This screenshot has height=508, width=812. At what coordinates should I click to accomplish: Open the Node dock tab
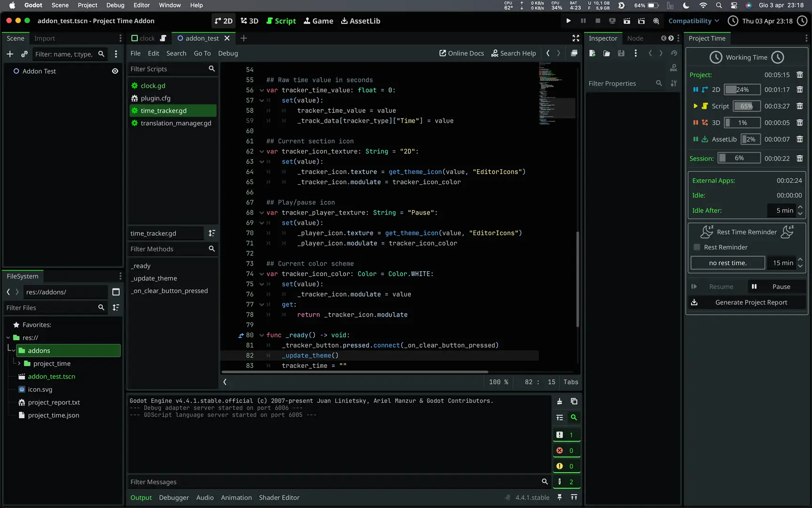(635, 38)
